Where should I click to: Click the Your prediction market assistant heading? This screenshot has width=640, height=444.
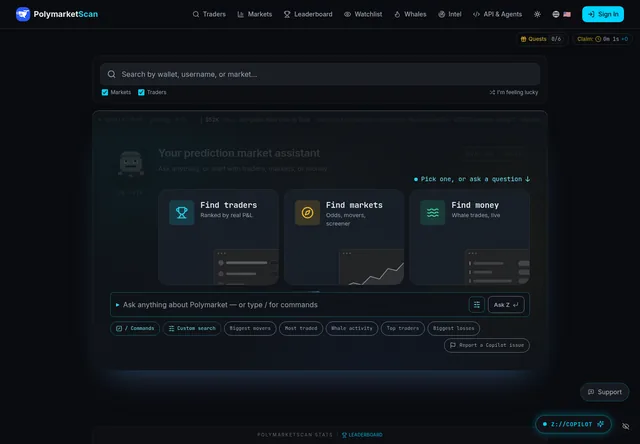pos(239,153)
